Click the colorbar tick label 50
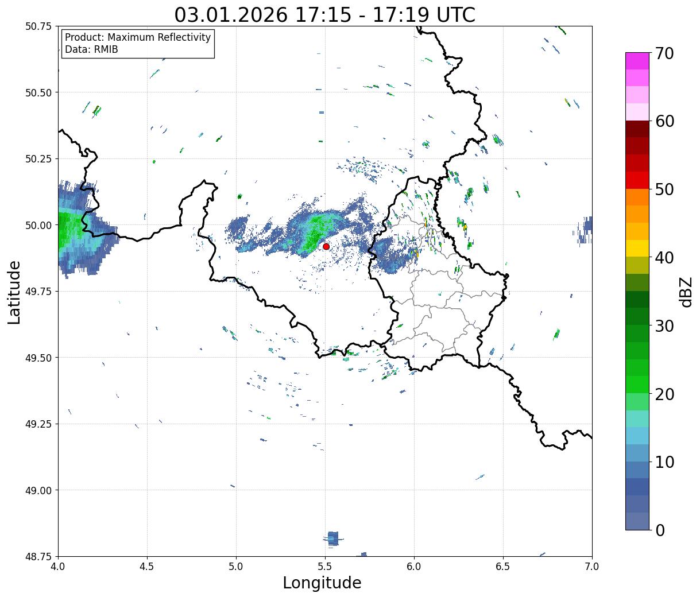Viewport: 700px width, 597px height. [x=664, y=189]
